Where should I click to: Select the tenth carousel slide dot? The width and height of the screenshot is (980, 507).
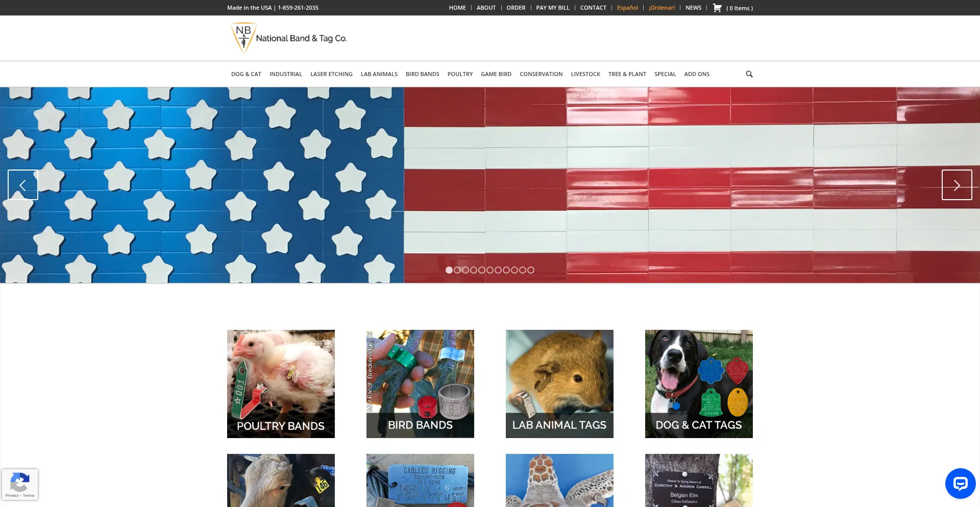[523, 270]
